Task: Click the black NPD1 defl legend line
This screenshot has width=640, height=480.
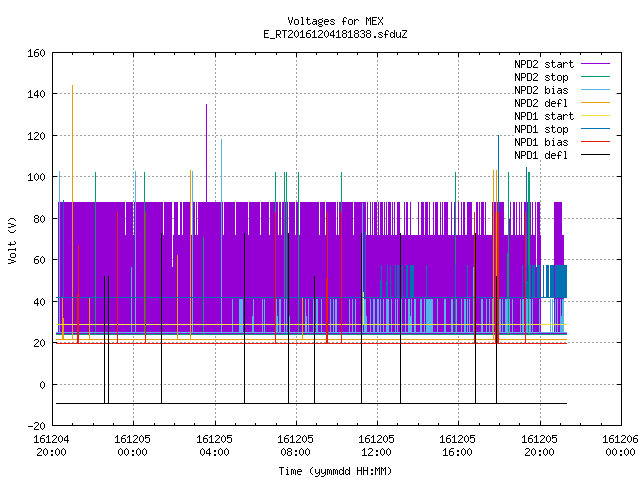Action: tap(596, 155)
